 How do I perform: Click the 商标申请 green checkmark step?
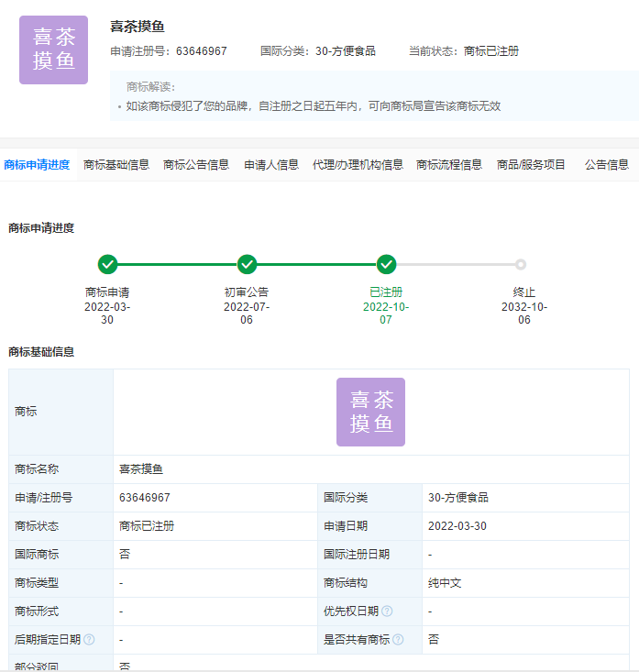(107, 264)
